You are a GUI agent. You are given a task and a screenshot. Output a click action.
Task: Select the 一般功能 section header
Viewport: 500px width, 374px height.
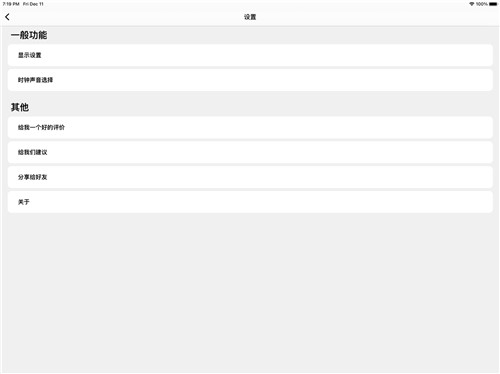click(29, 35)
